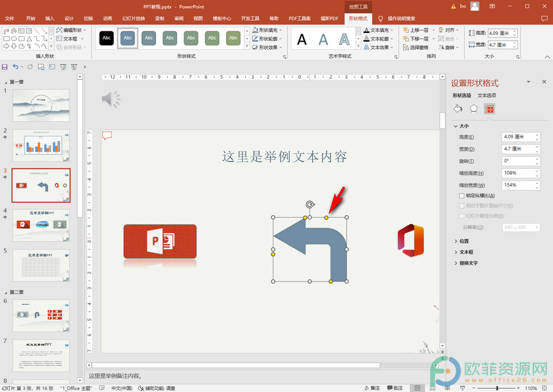Open the 文件 menu
The image size is (553, 392).
pos(9,18)
